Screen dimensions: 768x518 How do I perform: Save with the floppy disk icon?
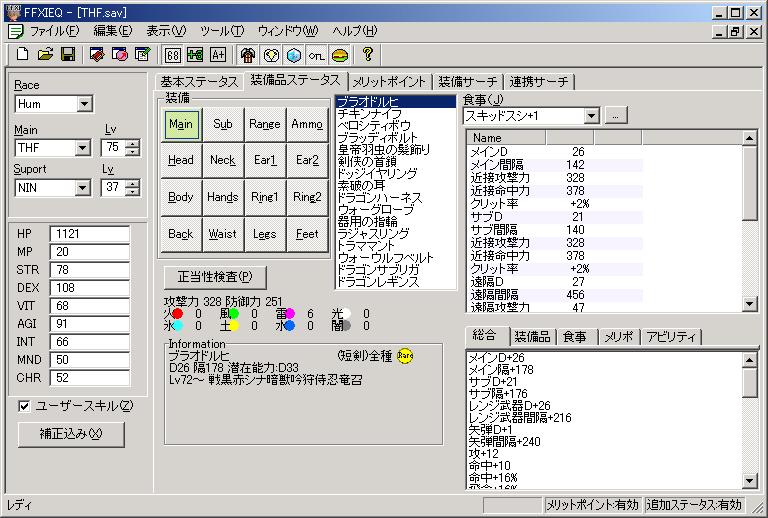(68, 54)
